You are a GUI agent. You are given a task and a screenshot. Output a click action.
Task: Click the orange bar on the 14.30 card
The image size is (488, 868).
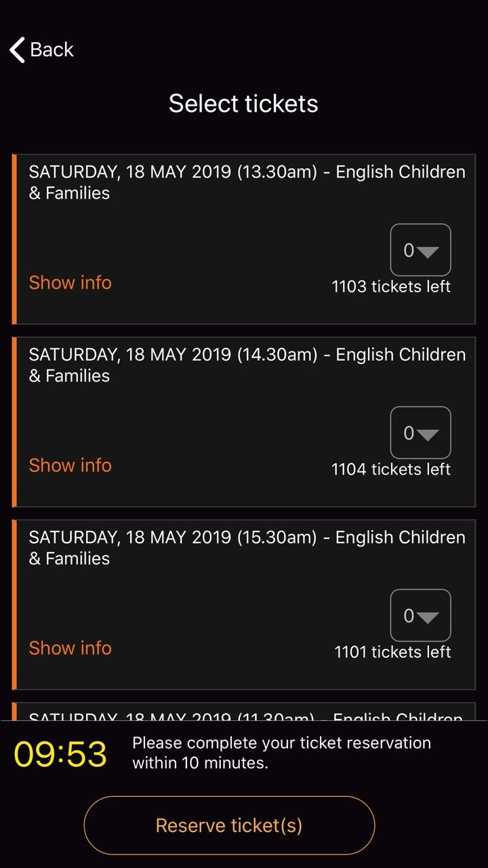(14, 422)
